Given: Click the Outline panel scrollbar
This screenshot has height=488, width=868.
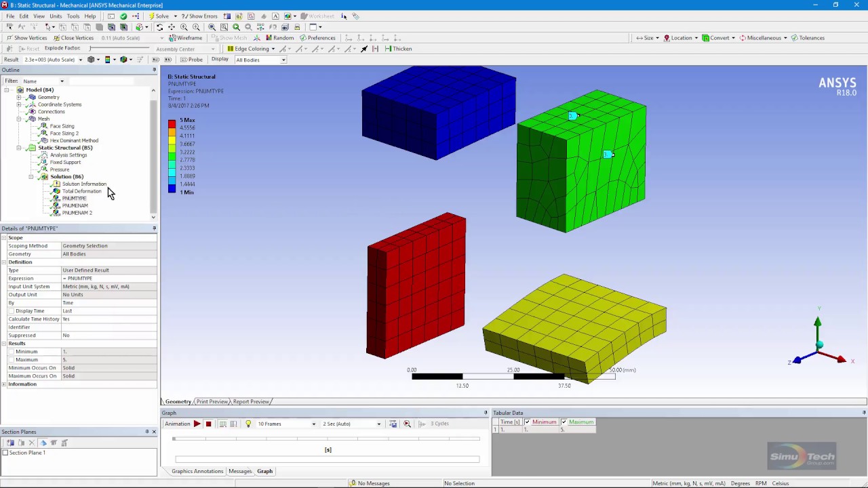Looking at the screenshot, I should pyautogui.click(x=153, y=156).
